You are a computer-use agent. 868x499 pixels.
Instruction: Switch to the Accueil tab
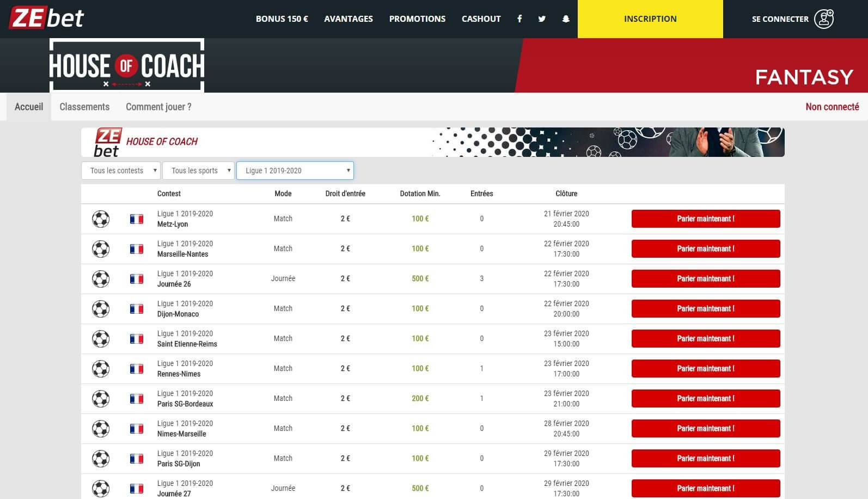coord(29,107)
